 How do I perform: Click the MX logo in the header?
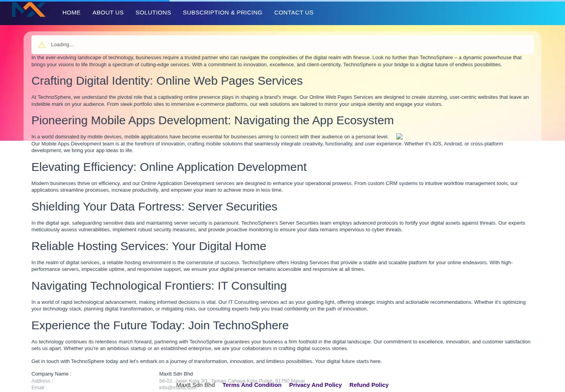pyautogui.click(x=29, y=9)
